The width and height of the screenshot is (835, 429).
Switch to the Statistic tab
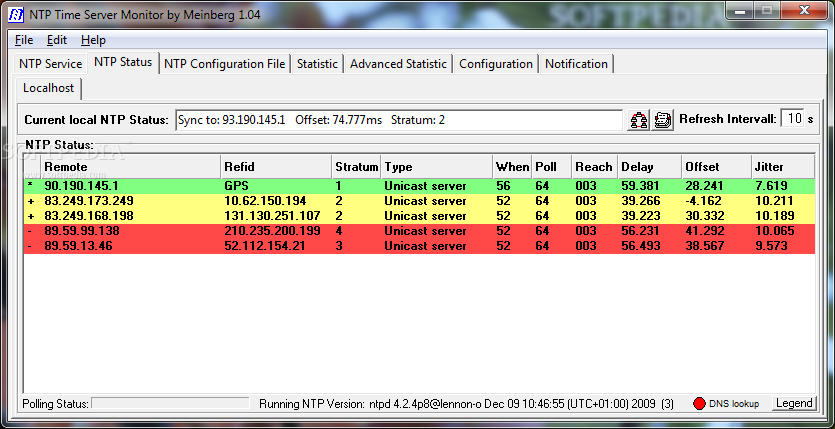click(317, 64)
